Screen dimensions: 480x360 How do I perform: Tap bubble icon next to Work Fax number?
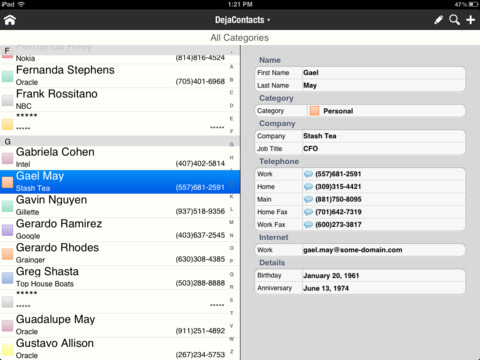pyautogui.click(x=308, y=225)
